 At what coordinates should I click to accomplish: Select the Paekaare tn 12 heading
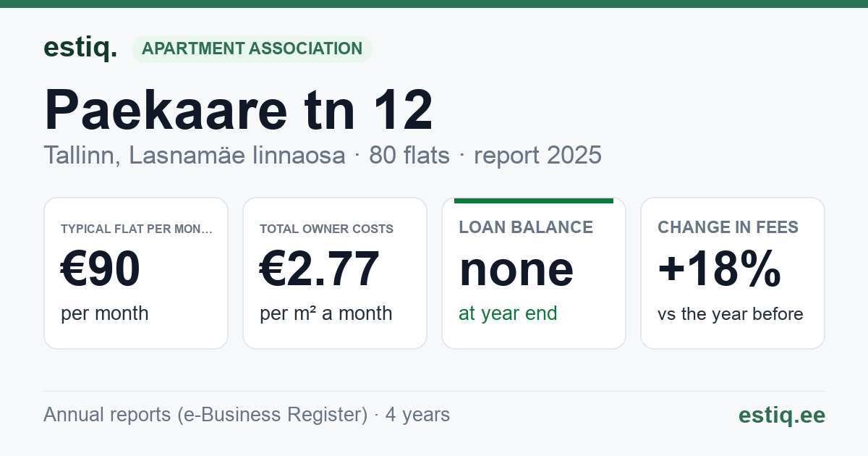(239, 109)
